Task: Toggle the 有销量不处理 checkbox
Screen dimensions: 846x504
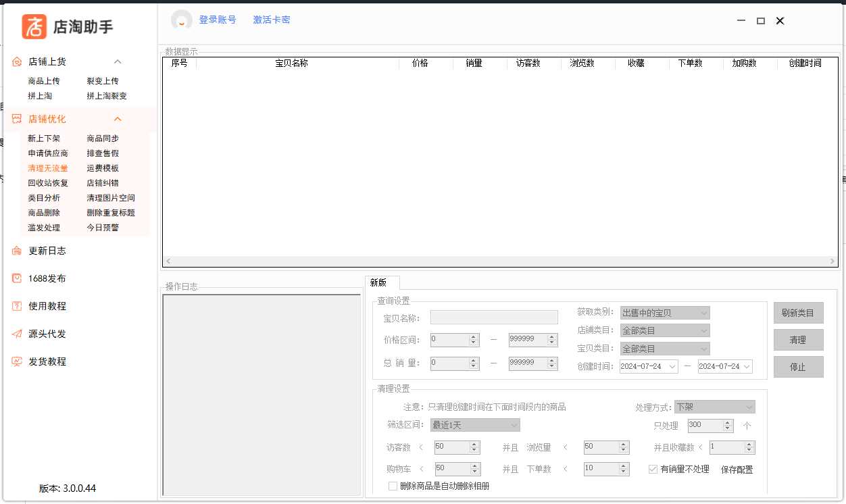Action: pos(653,469)
